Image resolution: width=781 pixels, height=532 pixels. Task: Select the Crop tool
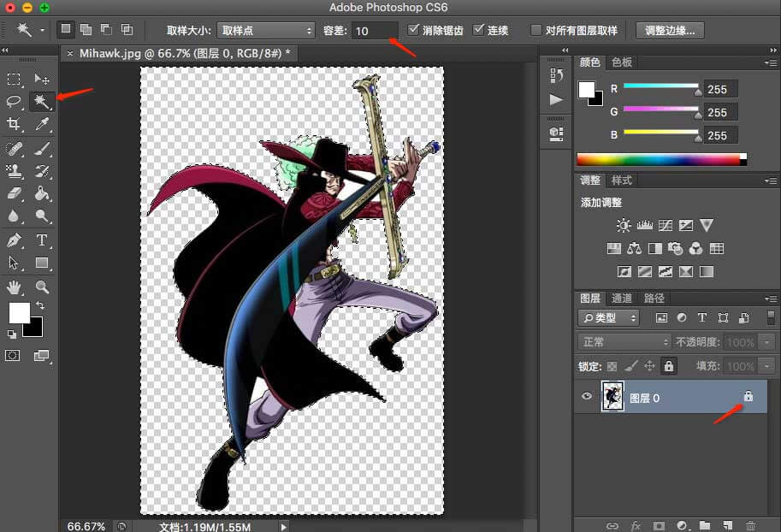tap(14, 123)
